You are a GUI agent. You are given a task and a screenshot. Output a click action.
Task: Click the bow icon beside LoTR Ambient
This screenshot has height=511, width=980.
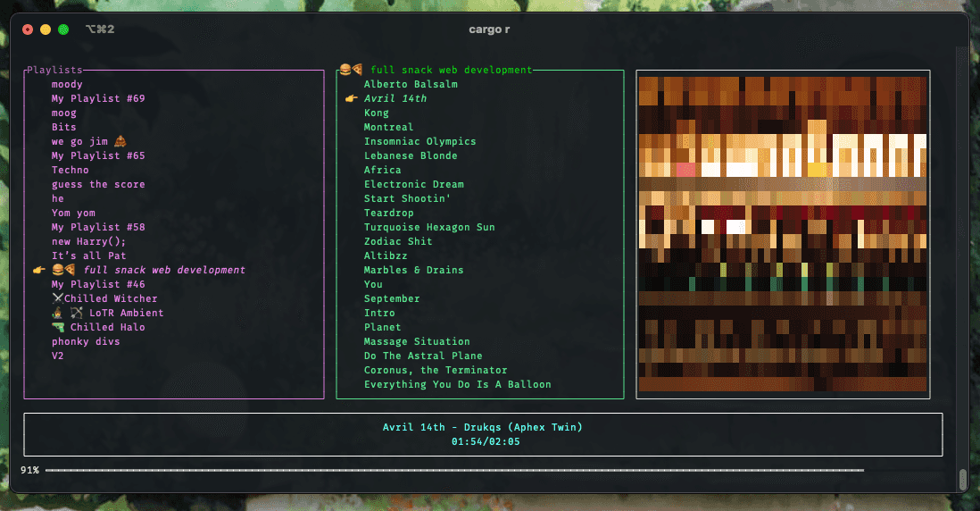click(x=76, y=313)
